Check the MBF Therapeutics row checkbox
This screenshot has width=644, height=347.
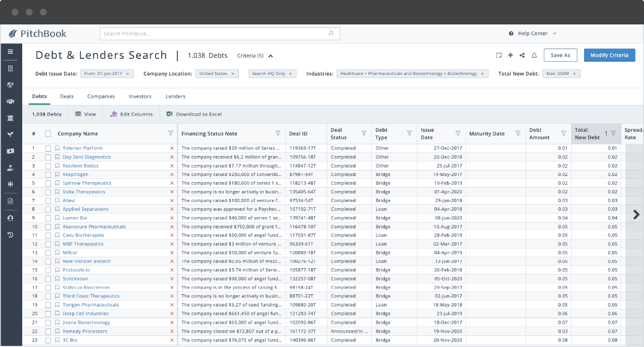pos(48,244)
